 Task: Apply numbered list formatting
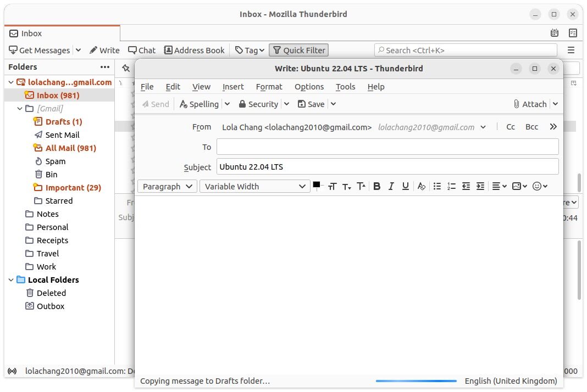click(x=451, y=186)
